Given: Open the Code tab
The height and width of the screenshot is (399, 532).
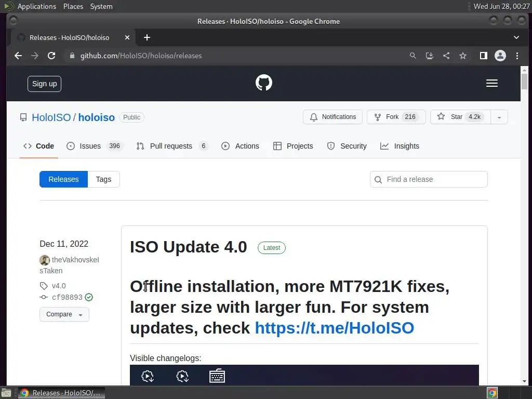Looking at the screenshot, I should click(x=38, y=146).
